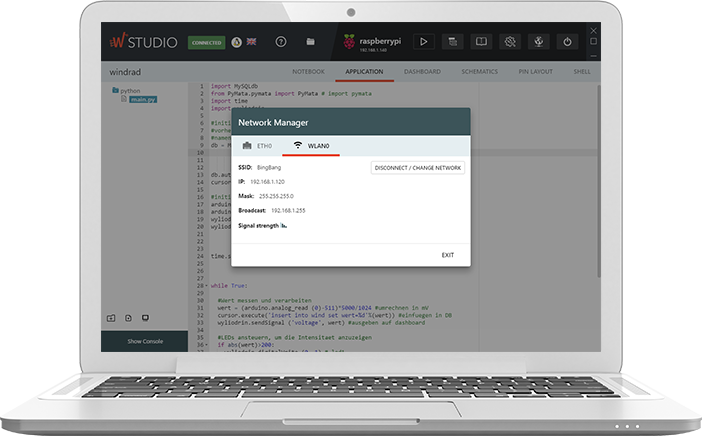Click Disconnect / Change Network button
The height and width of the screenshot is (436, 702).
pos(417,168)
